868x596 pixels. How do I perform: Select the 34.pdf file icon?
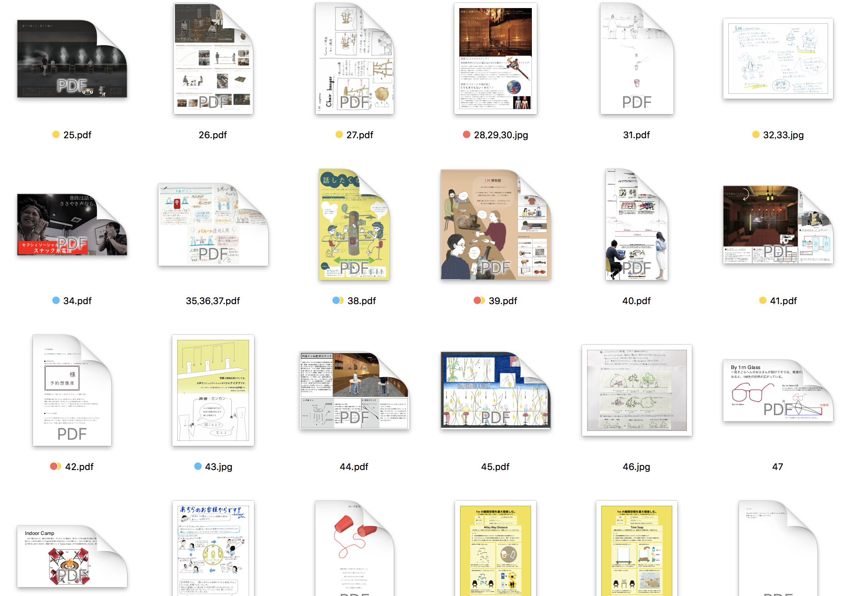[72, 225]
